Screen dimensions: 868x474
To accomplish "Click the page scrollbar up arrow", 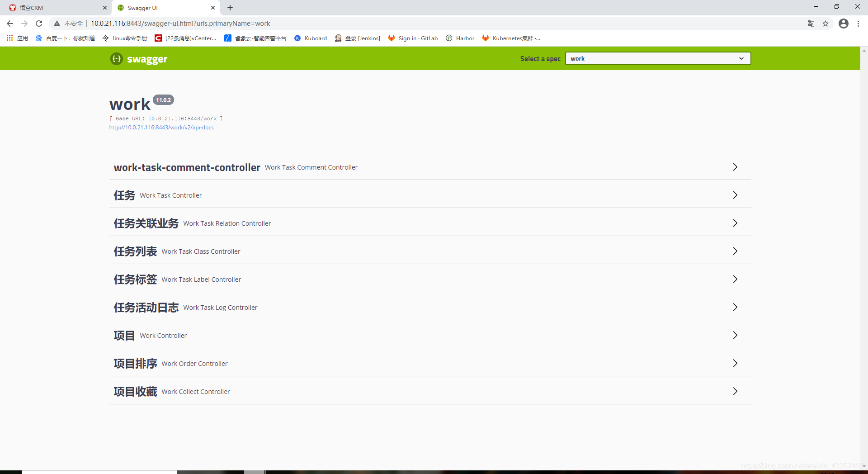I will (864, 50).
